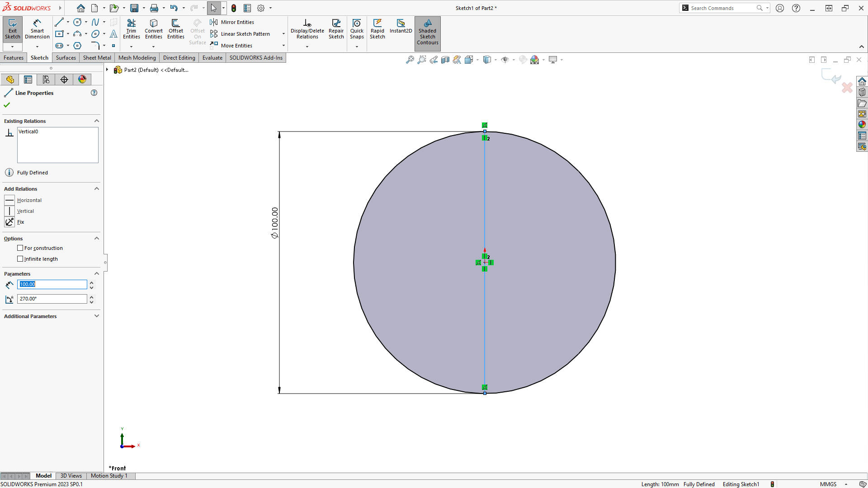
Task: Click the Exit Sketch button
Action: tap(12, 28)
